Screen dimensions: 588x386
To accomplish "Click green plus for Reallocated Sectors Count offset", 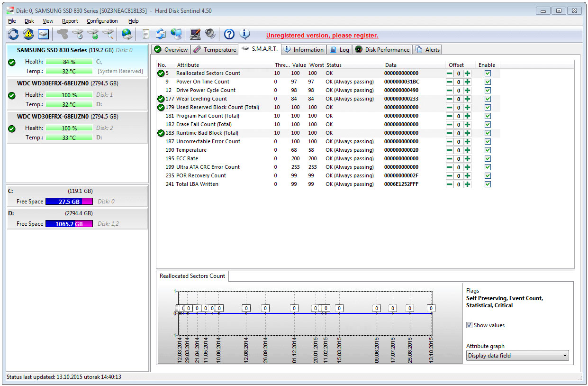I will 467,74.
